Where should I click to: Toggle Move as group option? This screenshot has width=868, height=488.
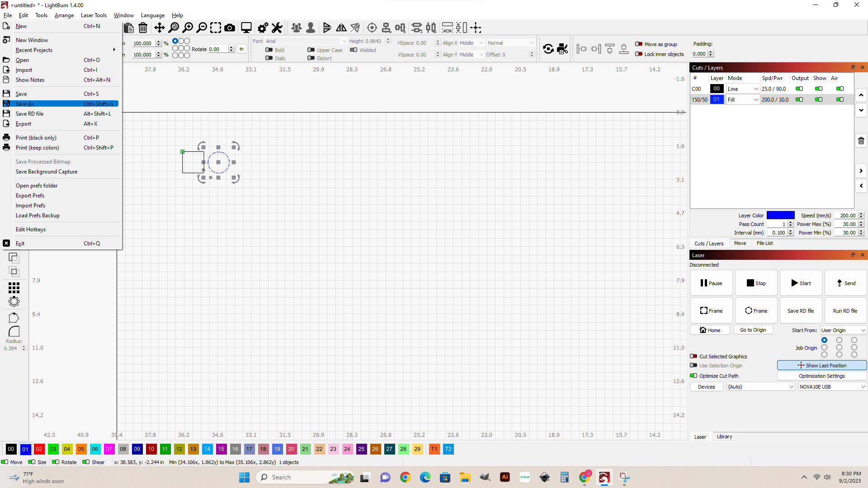click(x=639, y=44)
